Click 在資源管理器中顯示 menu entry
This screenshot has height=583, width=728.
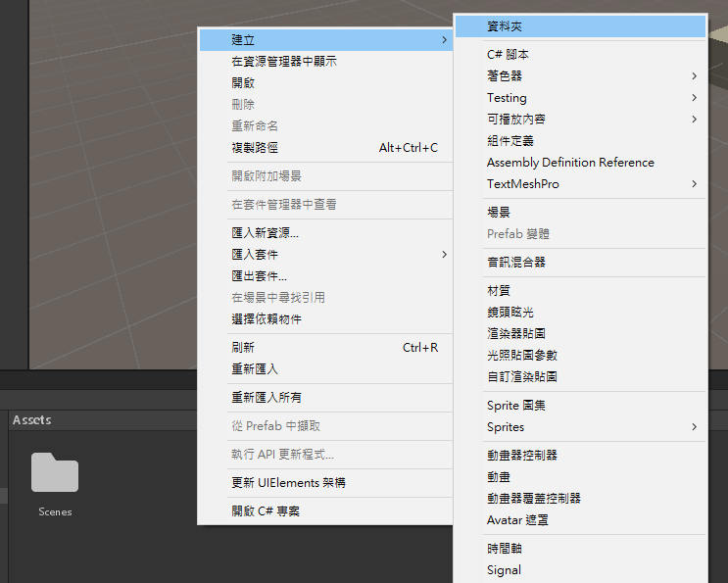[284, 62]
